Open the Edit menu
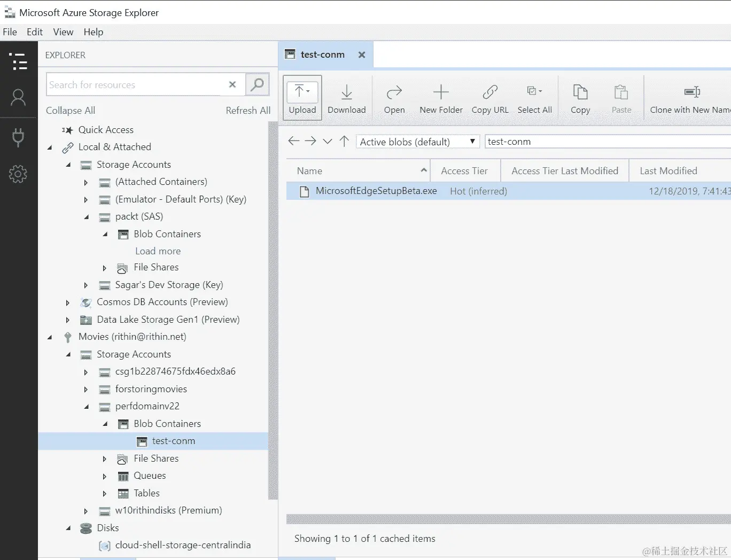Viewport: 731px width, 560px height. click(x=35, y=32)
